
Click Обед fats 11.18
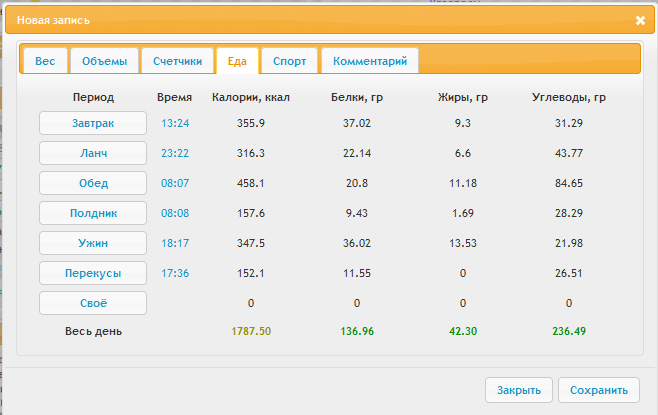(x=463, y=183)
